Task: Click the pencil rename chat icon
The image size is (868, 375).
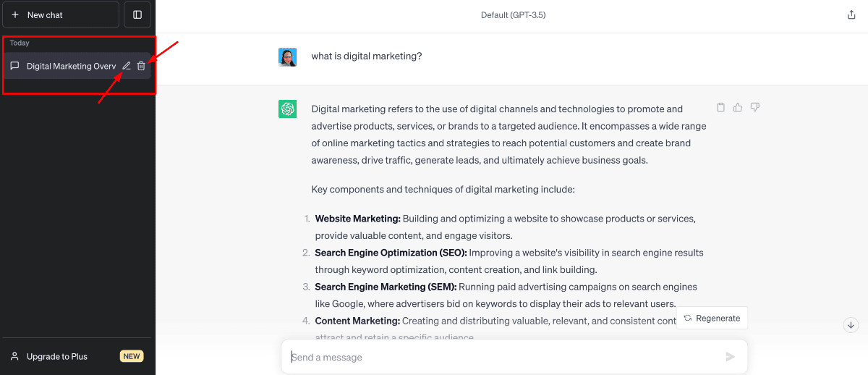Action: (x=127, y=66)
